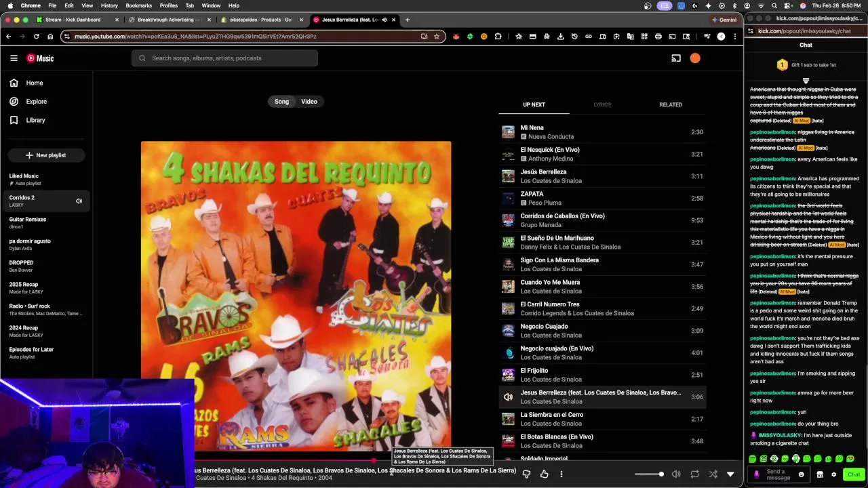The width and height of the screenshot is (868, 488).
Task: Switch to Video mode
Action: click(309, 102)
